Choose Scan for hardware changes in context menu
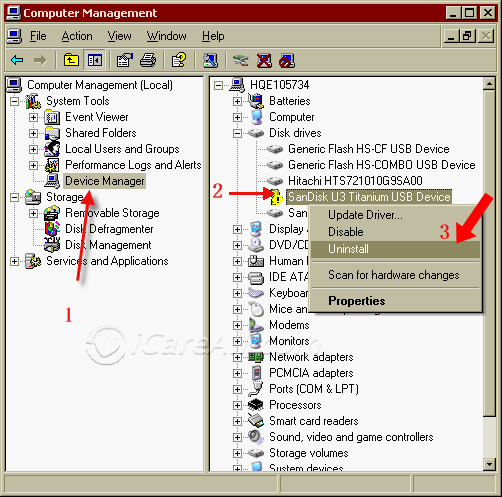502x497 pixels. click(x=395, y=275)
